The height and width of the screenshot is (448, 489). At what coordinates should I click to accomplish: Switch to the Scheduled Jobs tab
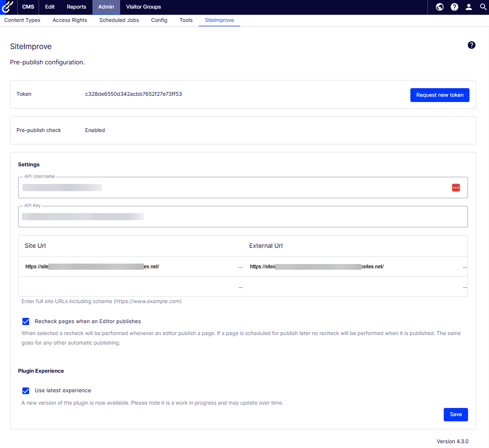[119, 20]
